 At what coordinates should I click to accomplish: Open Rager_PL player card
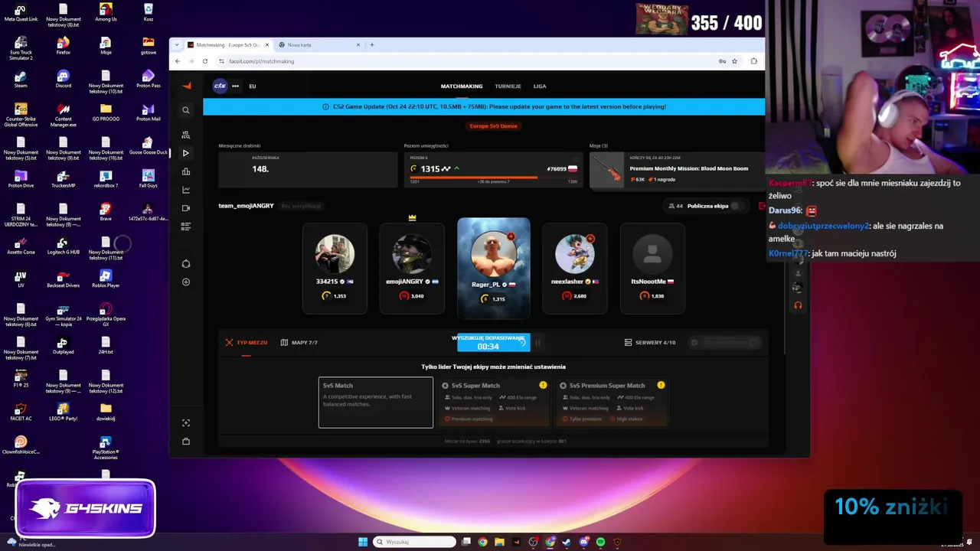(494, 268)
